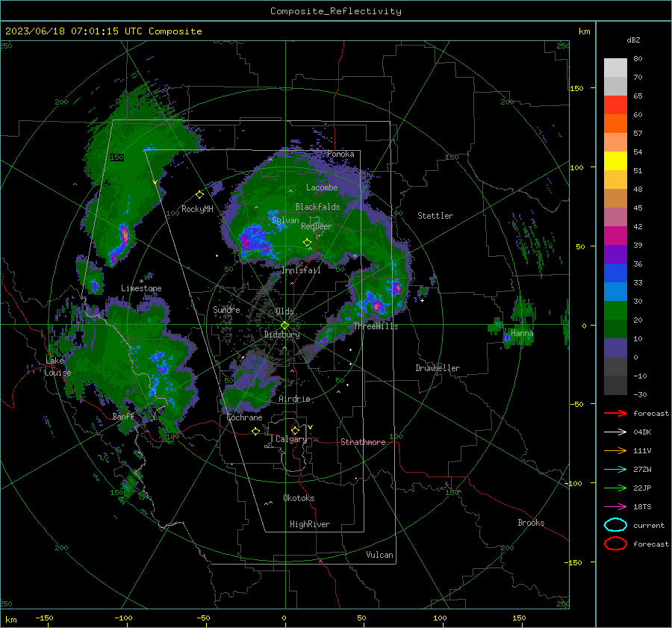Click the yellow diamond marker near RedDeer
672x628 pixels.
(307, 243)
